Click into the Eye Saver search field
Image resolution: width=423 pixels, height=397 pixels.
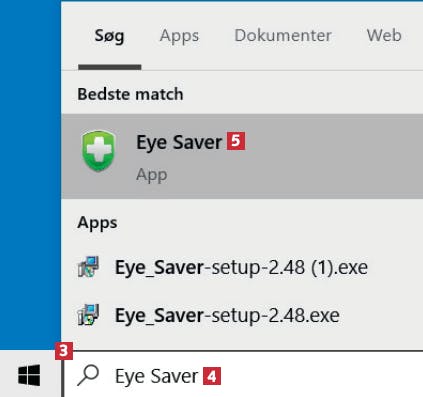[243, 375]
